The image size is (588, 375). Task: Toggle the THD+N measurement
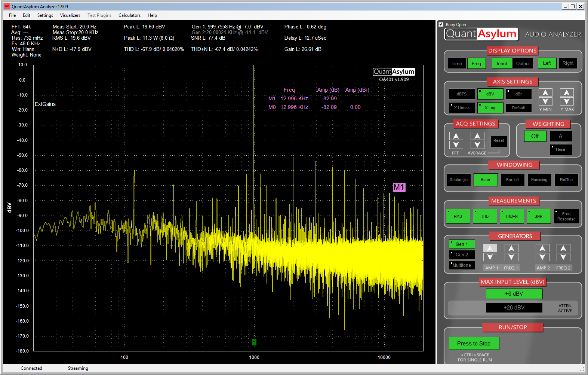512,216
